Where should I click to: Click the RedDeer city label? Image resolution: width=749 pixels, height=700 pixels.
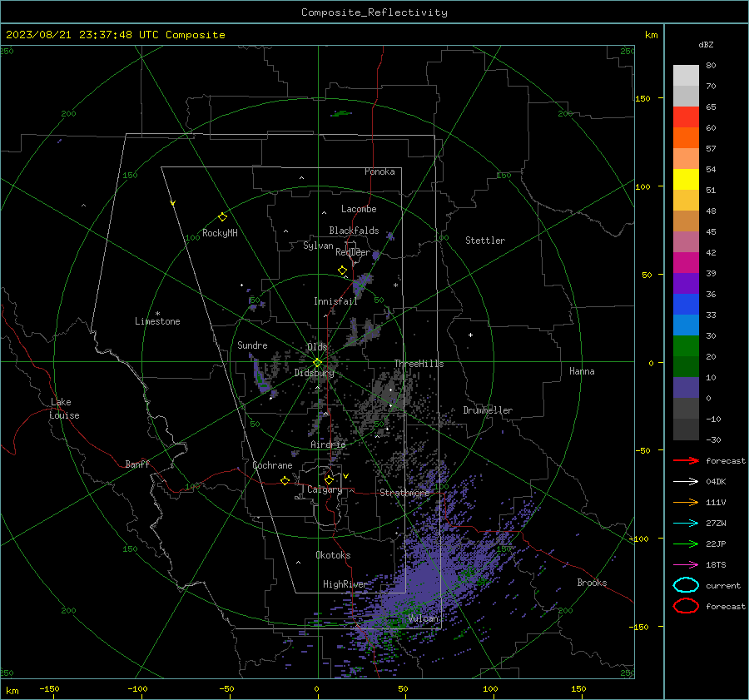point(353,252)
